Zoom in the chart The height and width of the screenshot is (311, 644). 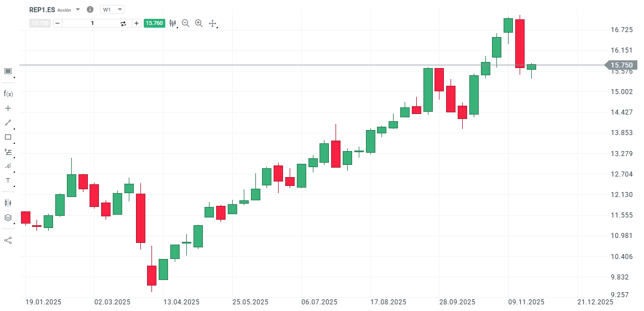tap(199, 23)
